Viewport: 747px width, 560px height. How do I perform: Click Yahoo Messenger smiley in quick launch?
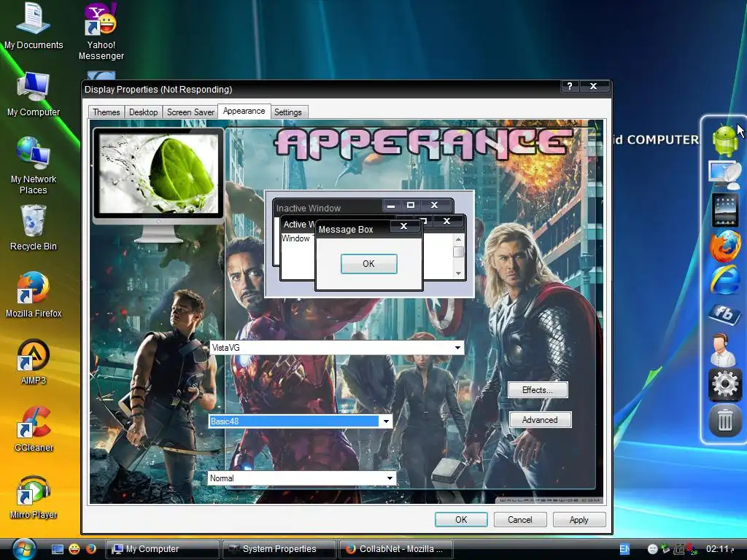74,549
